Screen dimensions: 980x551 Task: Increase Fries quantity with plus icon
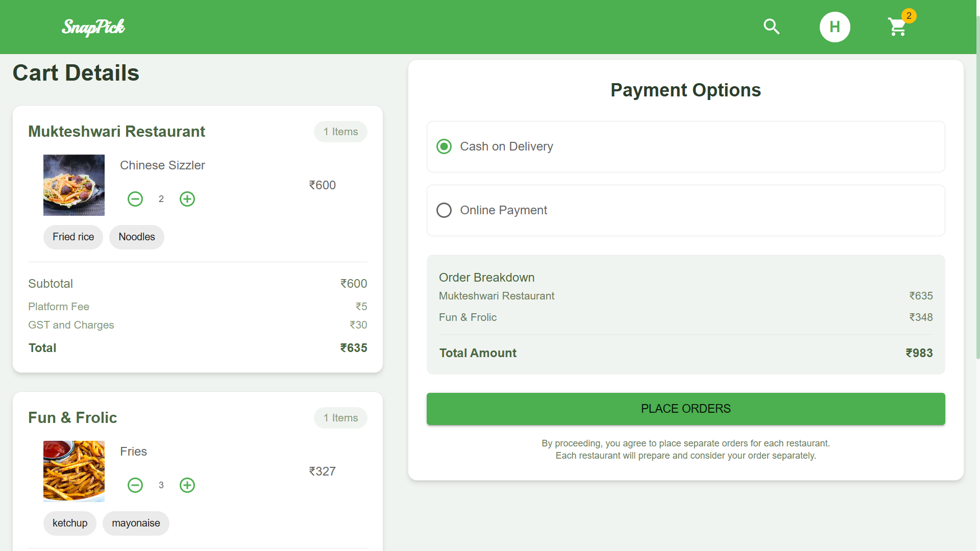(x=187, y=485)
